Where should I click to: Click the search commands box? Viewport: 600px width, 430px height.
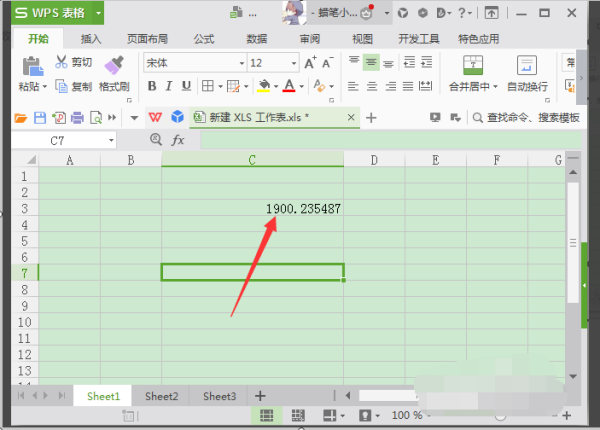point(527,118)
